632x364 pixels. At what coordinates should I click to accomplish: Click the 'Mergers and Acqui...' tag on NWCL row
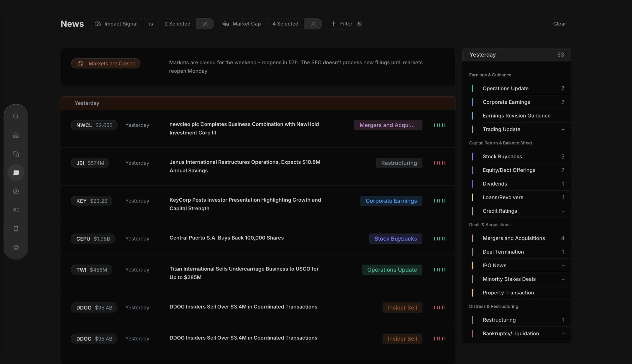coord(388,125)
